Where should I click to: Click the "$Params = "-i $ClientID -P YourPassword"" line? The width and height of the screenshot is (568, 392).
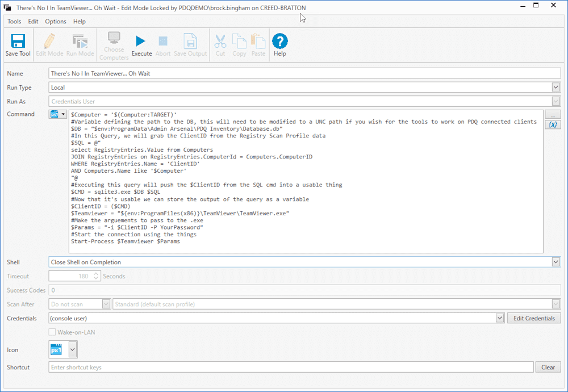pos(137,227)
